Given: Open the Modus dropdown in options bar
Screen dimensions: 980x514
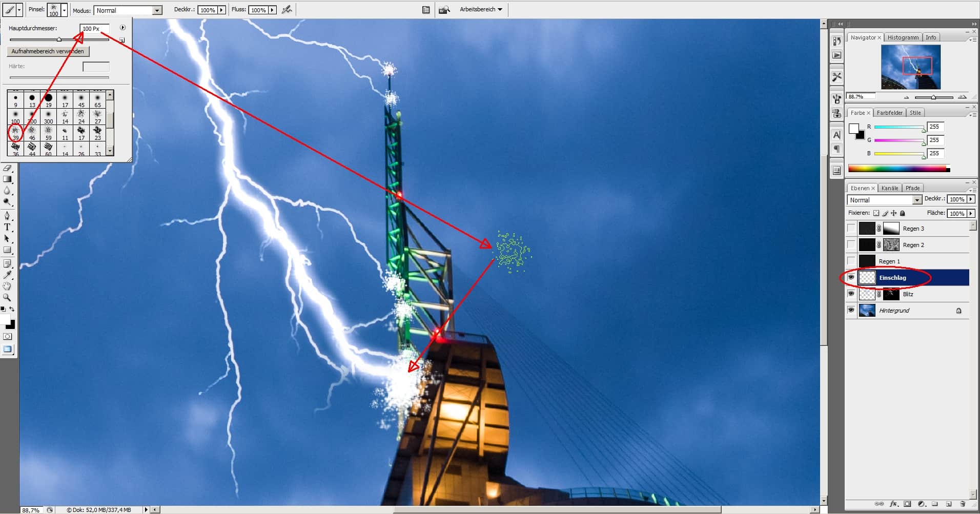Looking at the screenshot, I should coord(128,10).
